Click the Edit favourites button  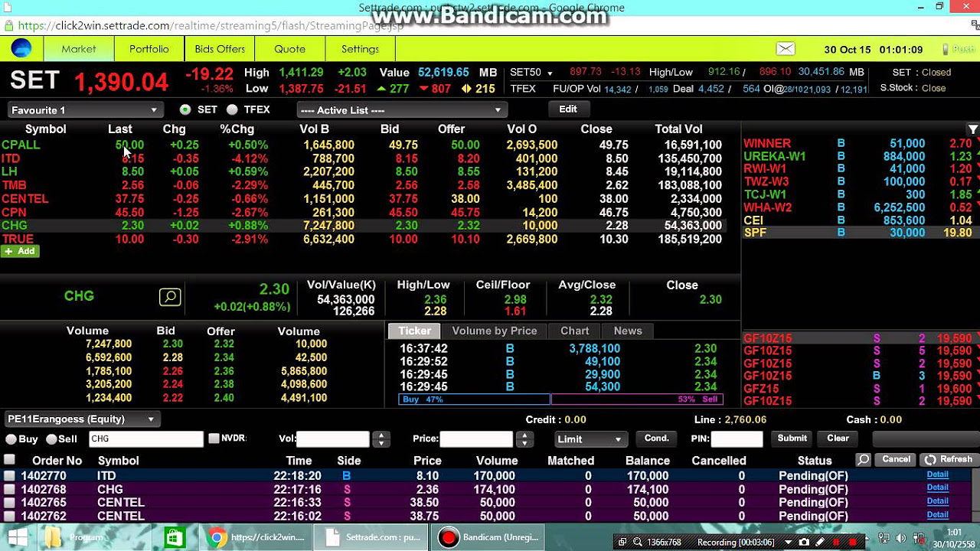(568, 109)
